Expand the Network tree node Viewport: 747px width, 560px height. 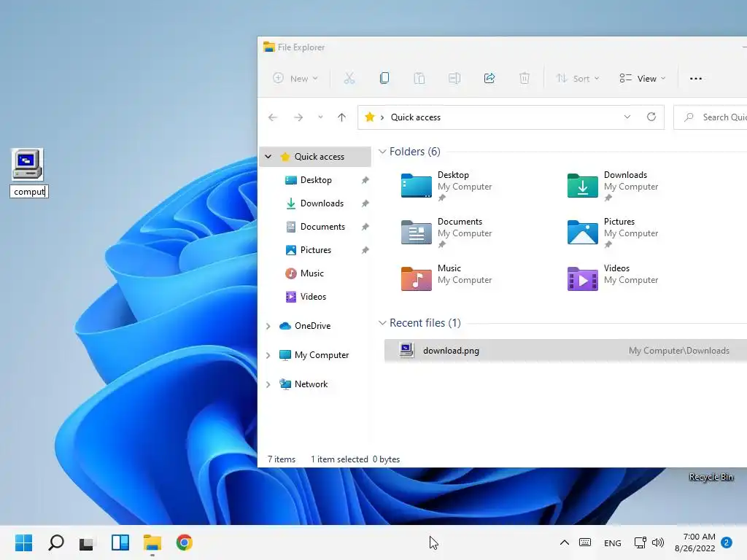pos(268,384)
